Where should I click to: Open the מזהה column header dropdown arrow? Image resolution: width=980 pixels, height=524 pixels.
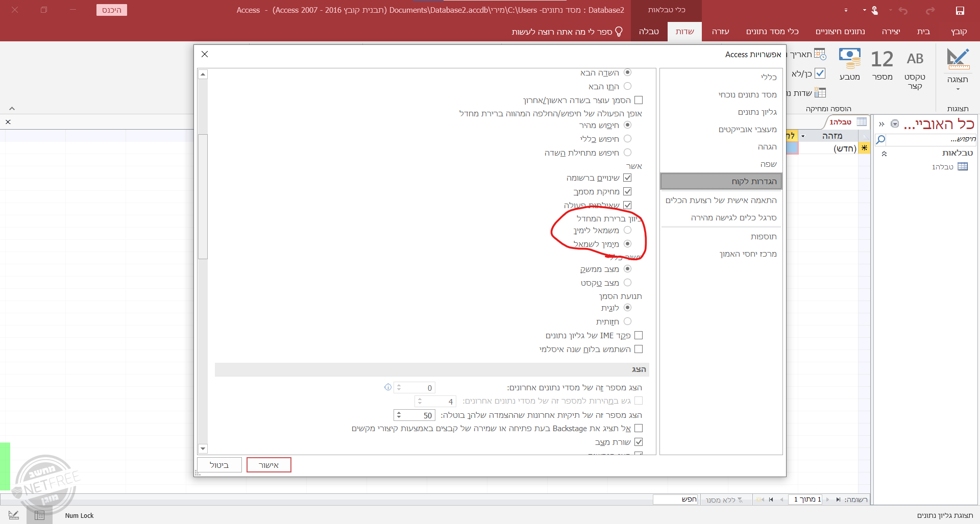tap(803, 136)
